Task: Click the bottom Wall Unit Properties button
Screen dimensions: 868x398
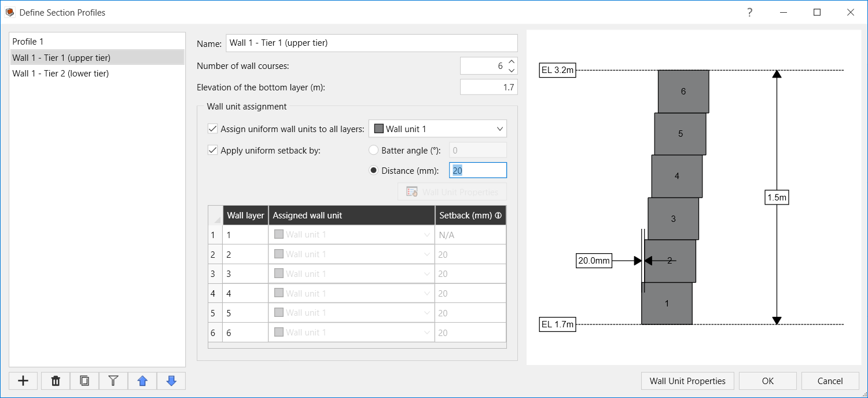Action: (x=687, y=381)
